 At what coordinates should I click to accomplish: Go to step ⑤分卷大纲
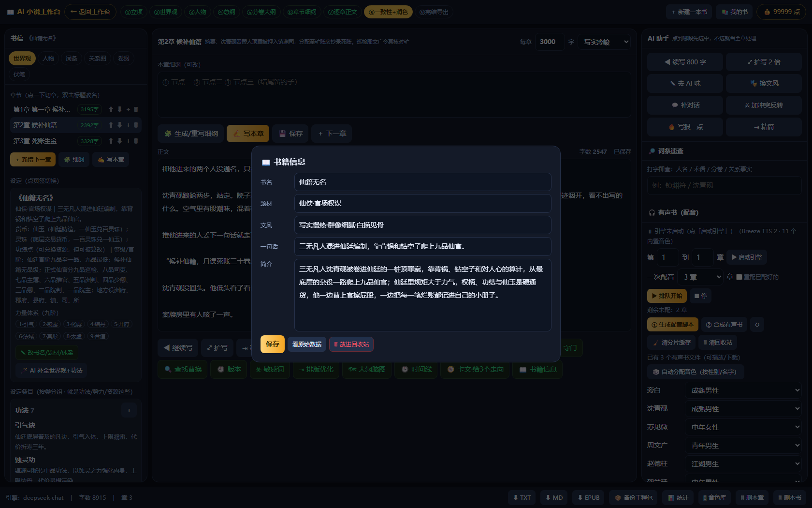coord(261,12)
